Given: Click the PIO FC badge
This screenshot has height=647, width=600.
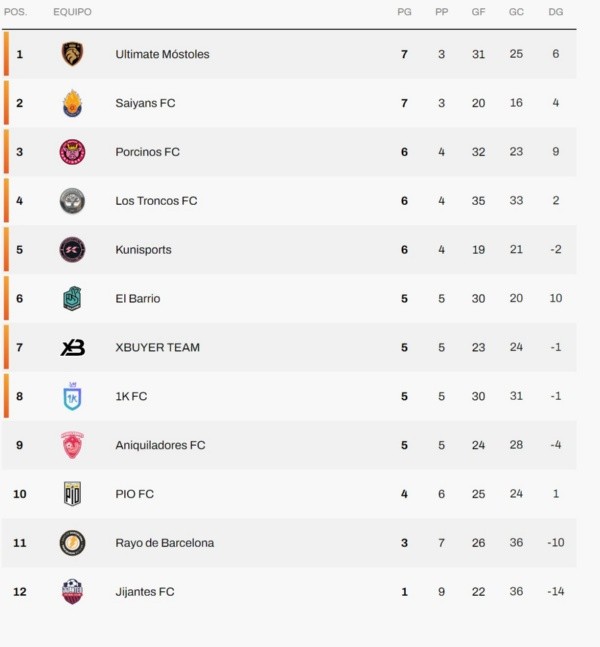Looking at the screenshot, I should pyautogui.click(x=72, y=494).
